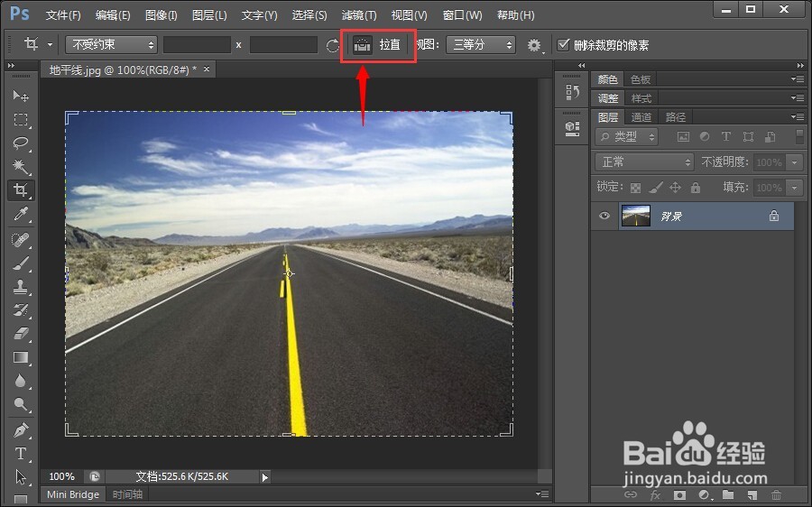This screenshot has height=507, width=812.
Task: Open the 不透明度 opacity dropdown arrow
Action: pos(794,162)
